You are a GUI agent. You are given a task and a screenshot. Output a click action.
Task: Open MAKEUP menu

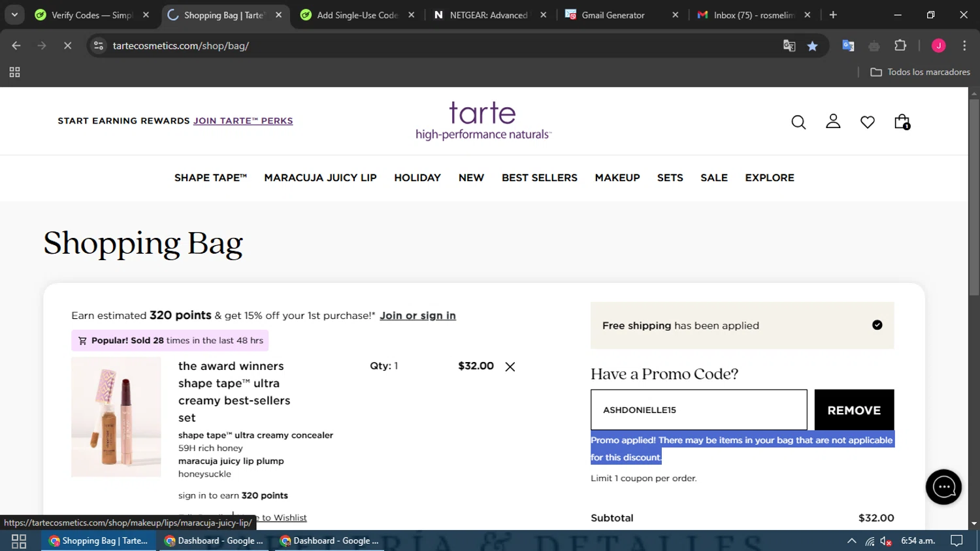tap(617, 178)
